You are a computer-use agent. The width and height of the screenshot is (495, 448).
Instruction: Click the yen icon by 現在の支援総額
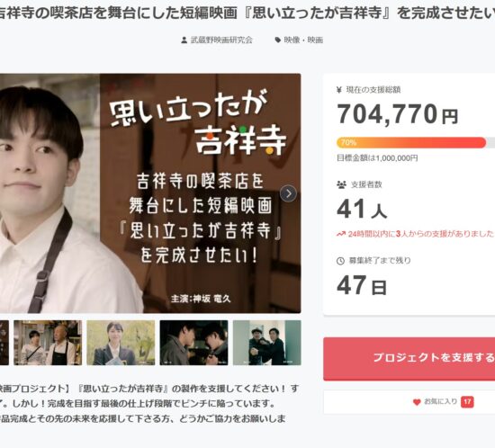[x=339, y=90]
